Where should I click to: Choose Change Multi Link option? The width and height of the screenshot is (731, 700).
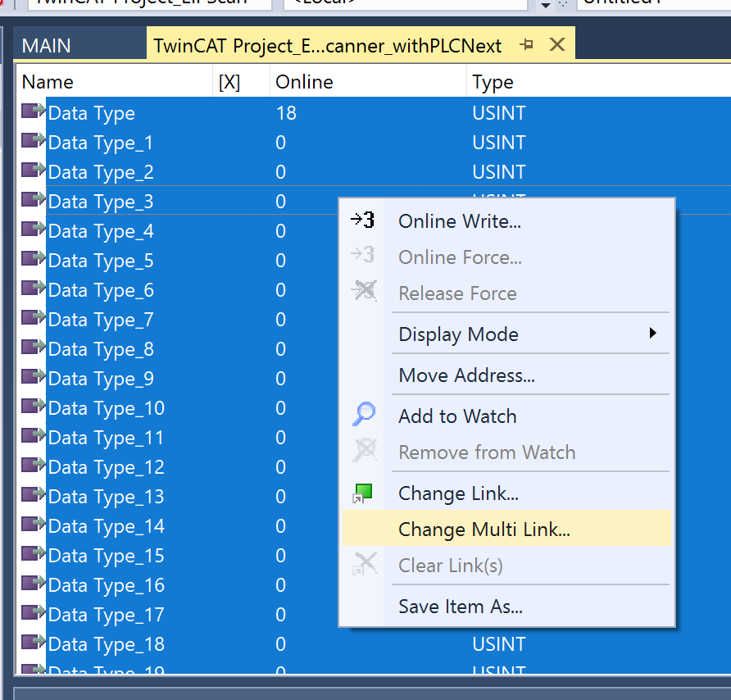click(x=506, y=529)
